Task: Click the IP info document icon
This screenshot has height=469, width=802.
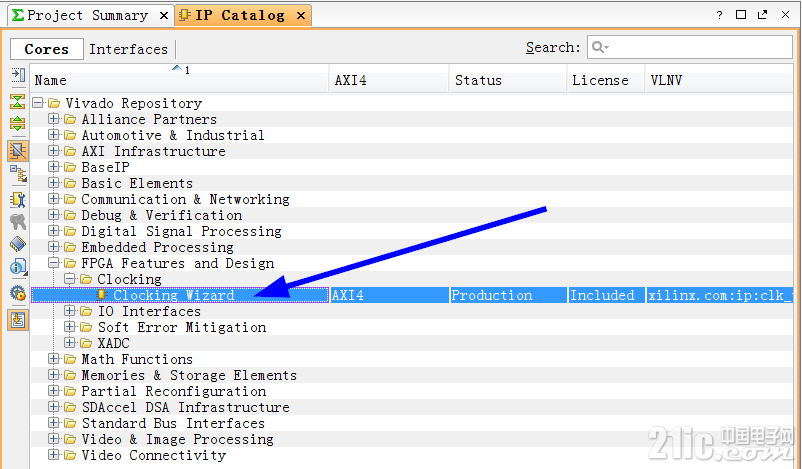Action: click(18, 266)
